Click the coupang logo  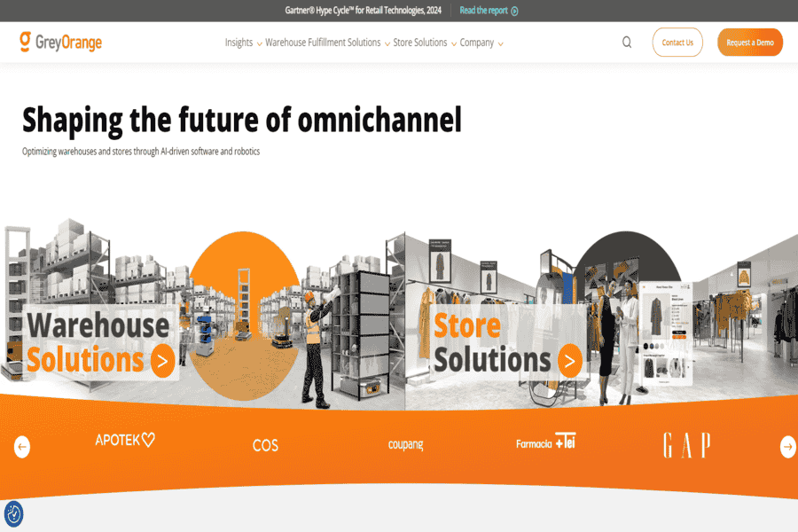[405, 444]
